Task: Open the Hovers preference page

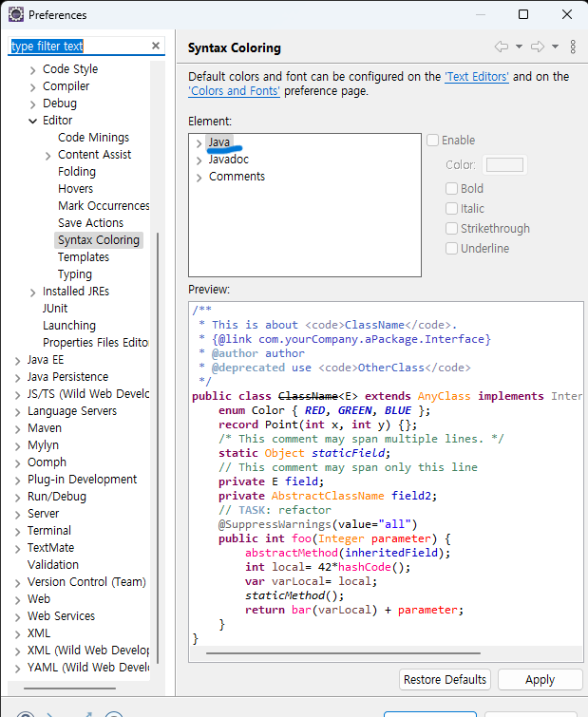Action: [75, 188]
